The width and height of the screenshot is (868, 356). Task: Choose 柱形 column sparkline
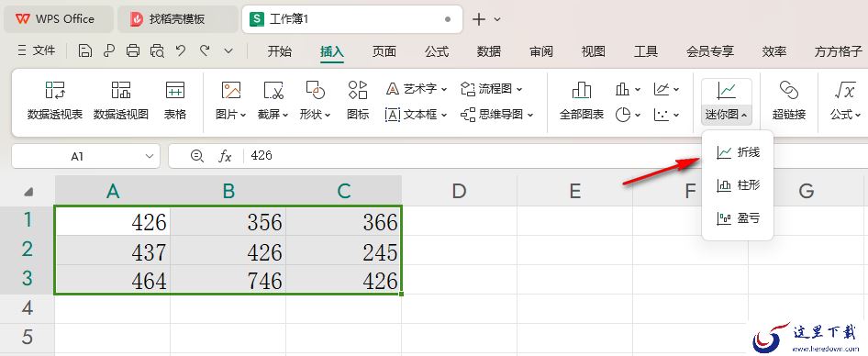pyautogui.click(x=738, y=185)
